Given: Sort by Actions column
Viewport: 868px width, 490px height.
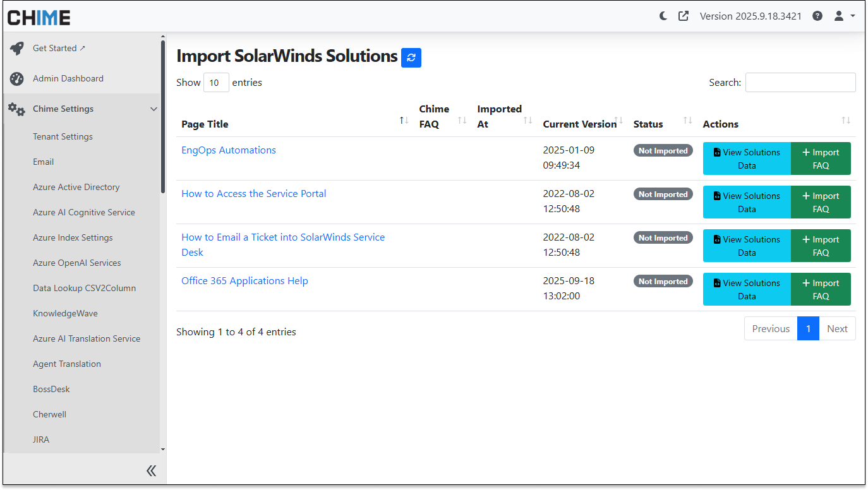Looking at the screenshot, I should click(776, 117).
